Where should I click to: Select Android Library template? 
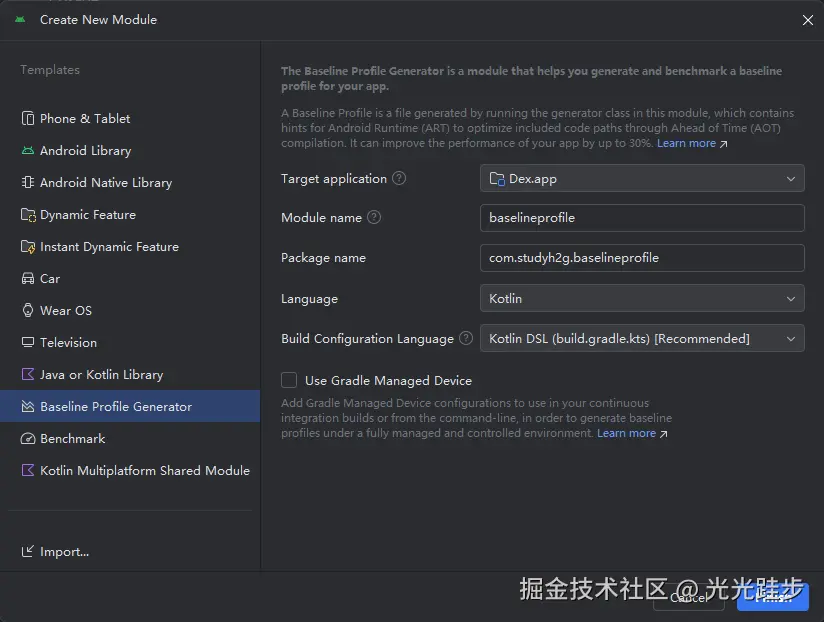[x=85, y=150]
